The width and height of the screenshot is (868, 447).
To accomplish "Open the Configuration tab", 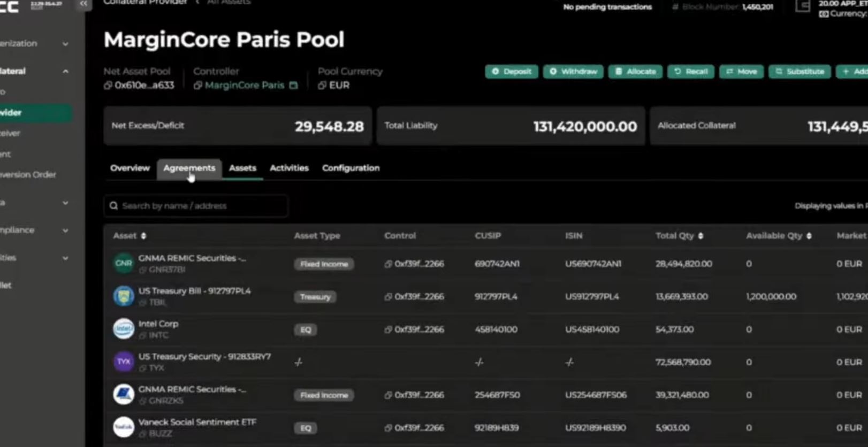I will [351, 168].
